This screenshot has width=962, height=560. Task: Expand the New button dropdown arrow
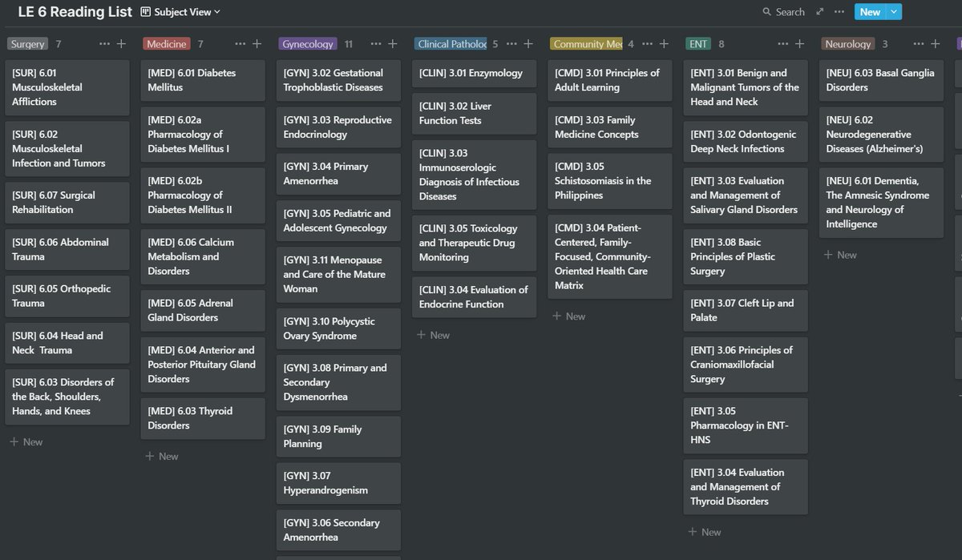895,12
